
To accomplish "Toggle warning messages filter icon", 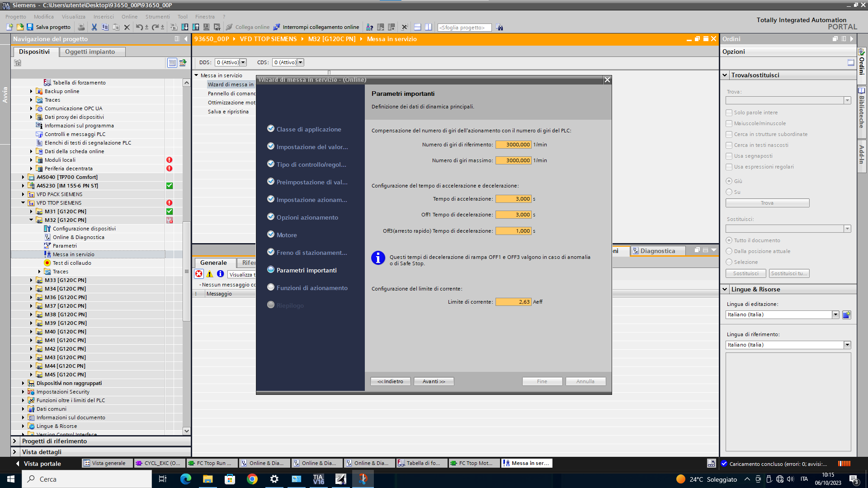I will pos(210,274).
